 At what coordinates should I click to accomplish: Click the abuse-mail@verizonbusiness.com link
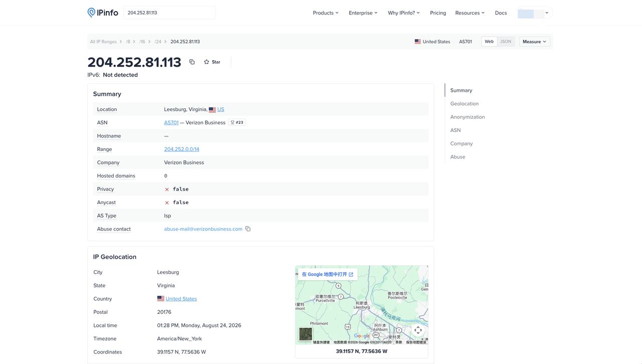(x=203, y=229)
